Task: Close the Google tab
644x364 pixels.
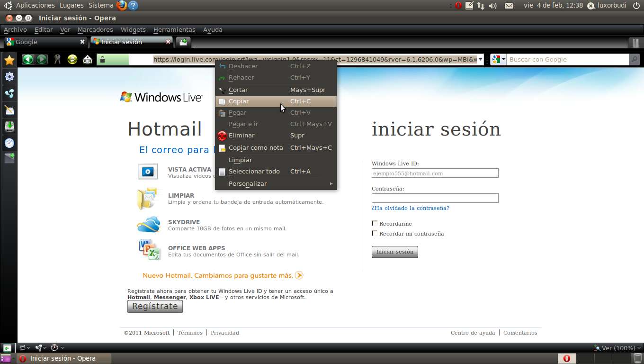Action: pos(82,42)
